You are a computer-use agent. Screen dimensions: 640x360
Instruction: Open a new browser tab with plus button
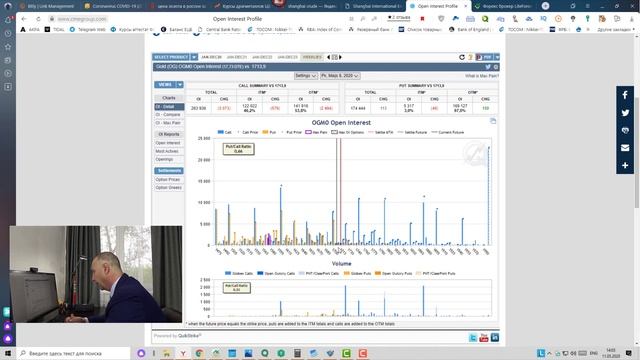pos(545,6)
